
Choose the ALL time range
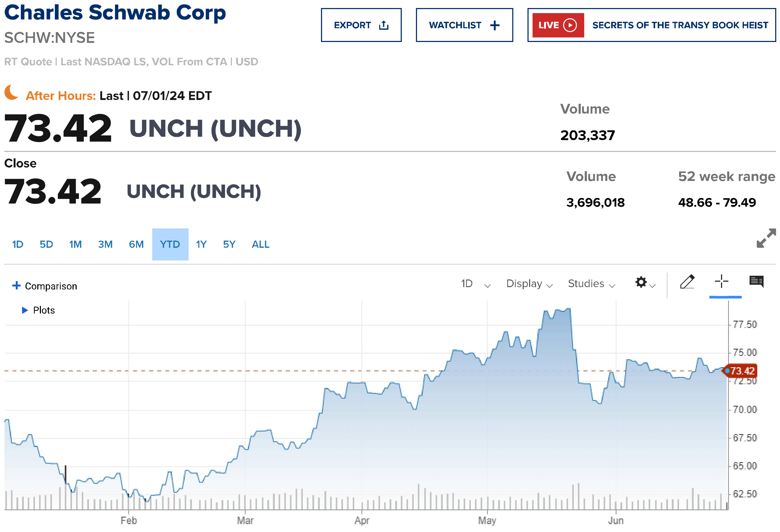(x=261, y=244)
